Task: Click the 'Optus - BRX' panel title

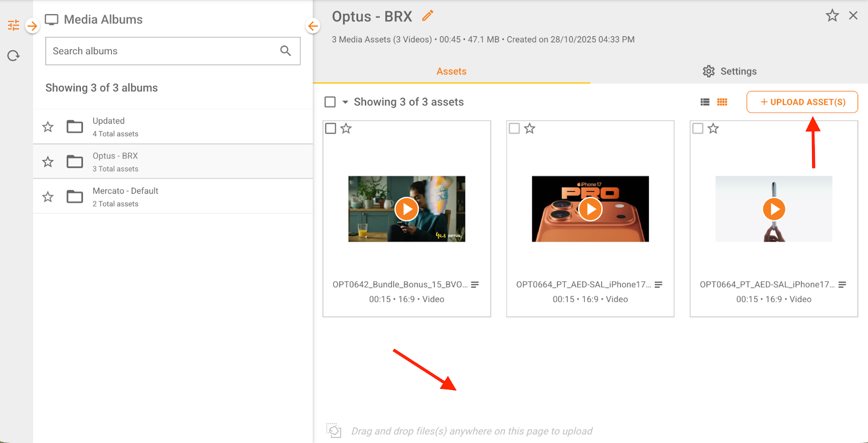Action: [372, 17]
